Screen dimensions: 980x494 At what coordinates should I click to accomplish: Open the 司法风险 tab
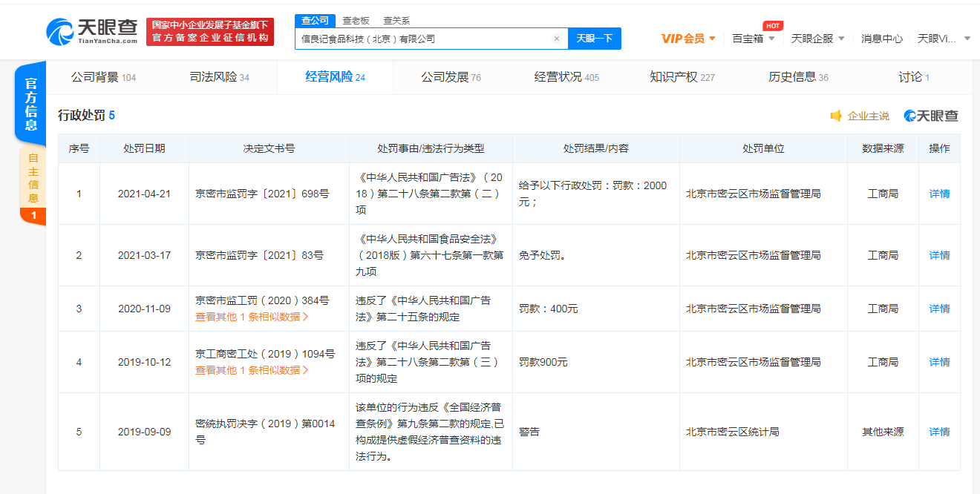coord(219,77)
